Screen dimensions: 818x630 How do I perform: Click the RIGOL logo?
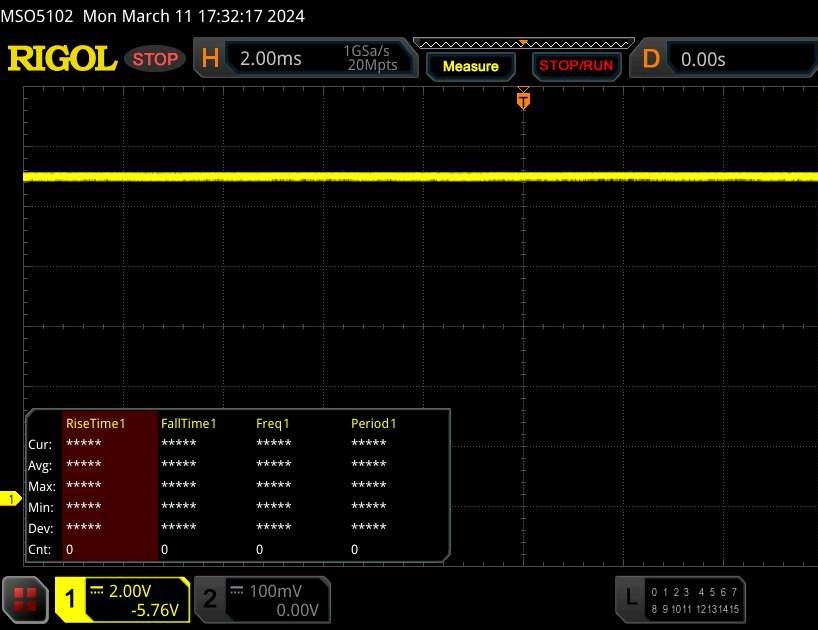(x=62, y=58)
